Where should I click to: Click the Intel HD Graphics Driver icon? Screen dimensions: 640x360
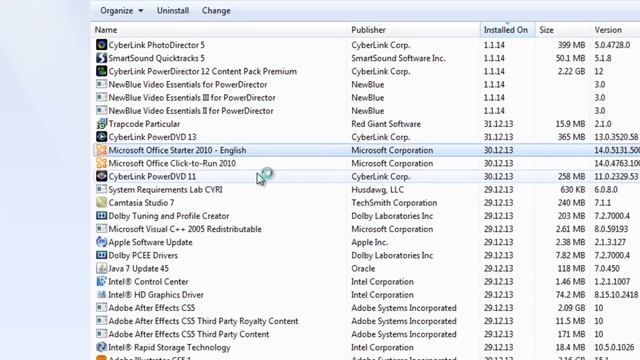pyautogui.click(x=101, y=295)
